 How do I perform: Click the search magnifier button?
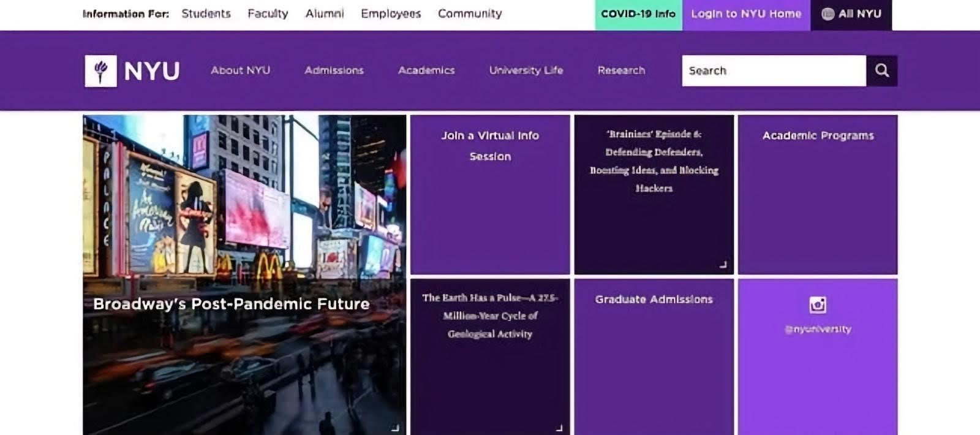coord(882,70)
